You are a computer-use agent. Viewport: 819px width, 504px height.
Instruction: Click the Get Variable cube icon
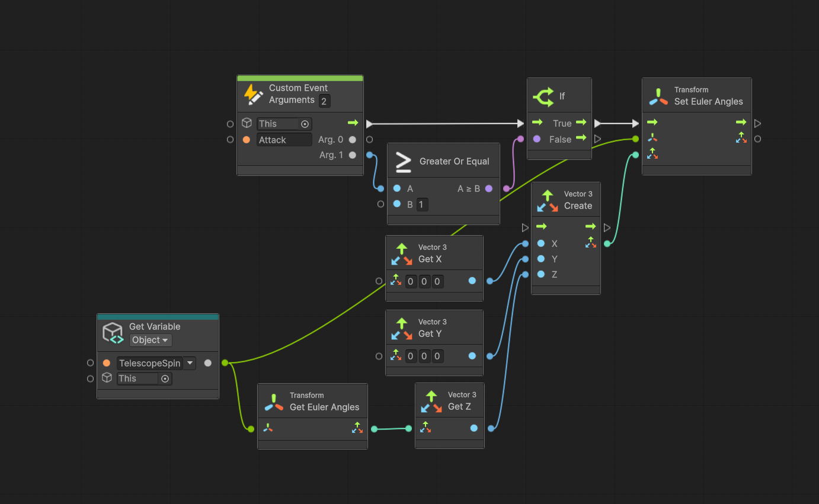(x=113, y=333)
